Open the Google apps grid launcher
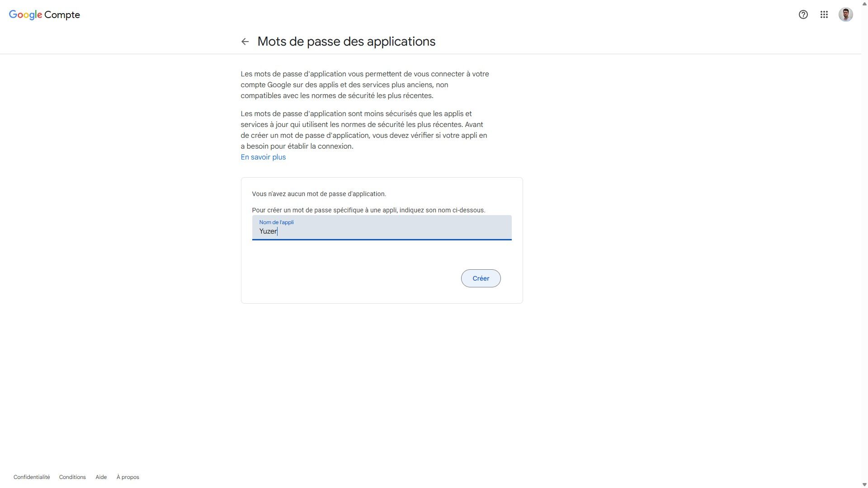Viewport: 868px width, 488px height. pos(824,14)
